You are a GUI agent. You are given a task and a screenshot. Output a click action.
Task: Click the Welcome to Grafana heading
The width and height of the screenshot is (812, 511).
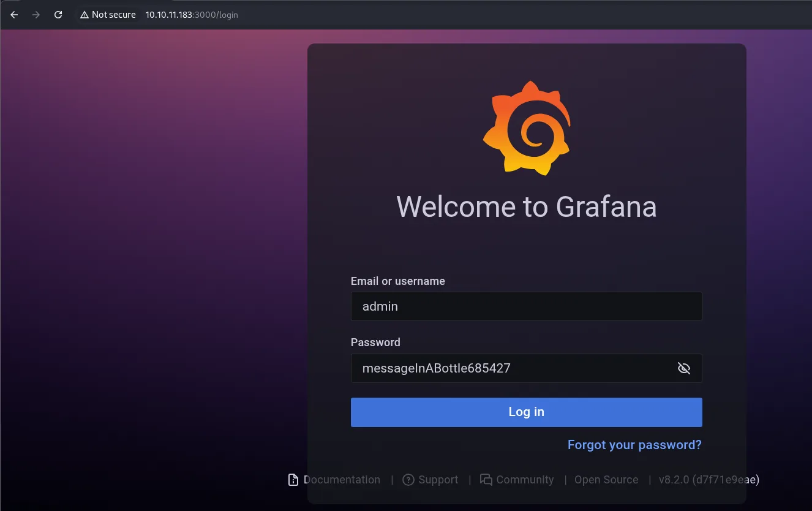point(527,206)
